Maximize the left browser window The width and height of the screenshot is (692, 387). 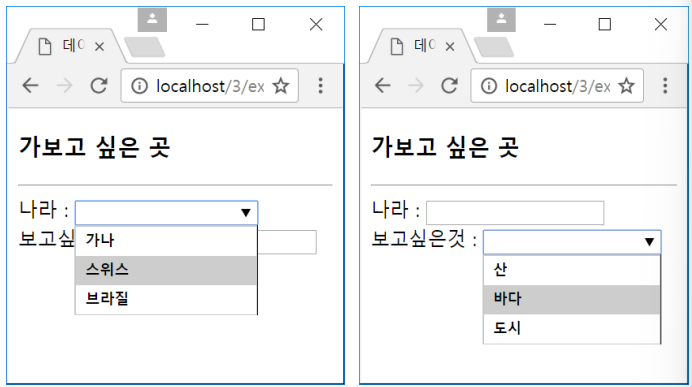[258, 24]
